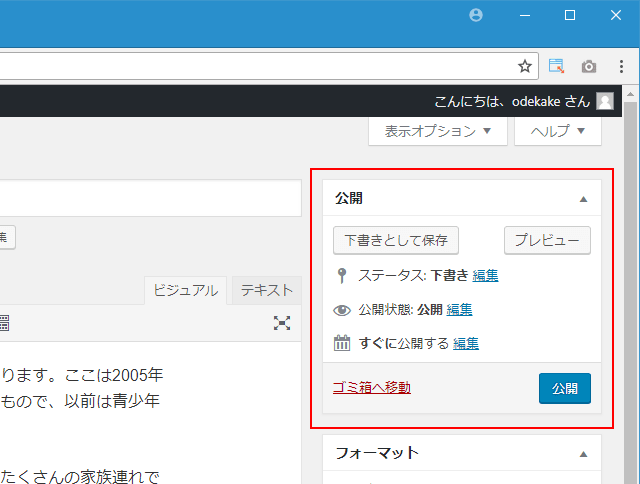Click 編集 link next to すぐに公開する
Image resolution: width=640 pixels, height=484 pixels.
coord(466,344)
